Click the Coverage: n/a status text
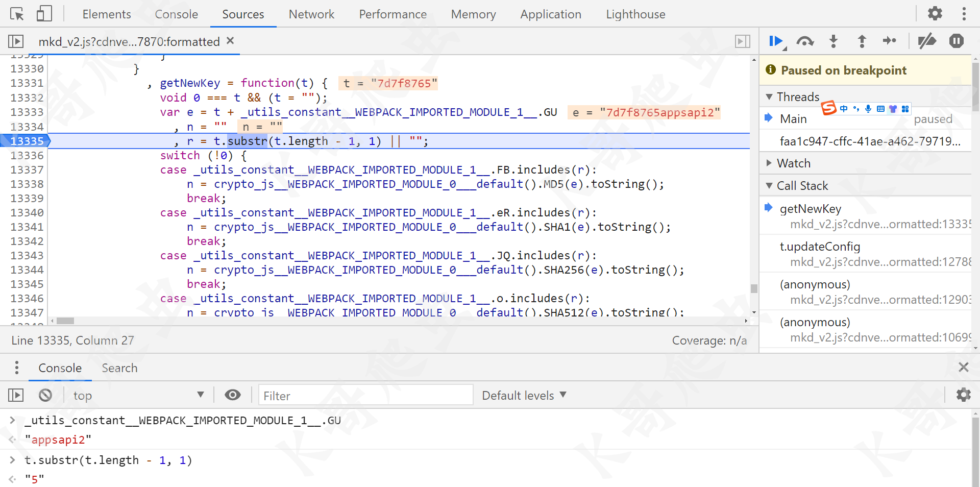 (x=709, y=340)
